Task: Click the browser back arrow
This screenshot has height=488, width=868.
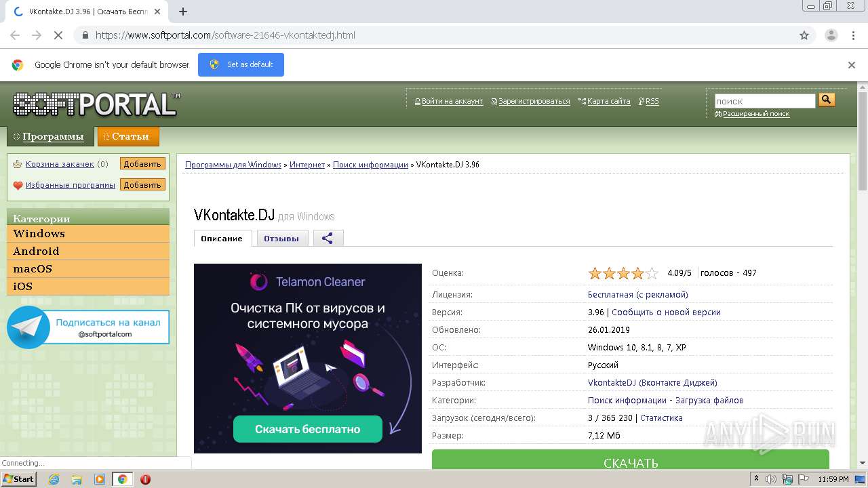Action: (15, 35)
